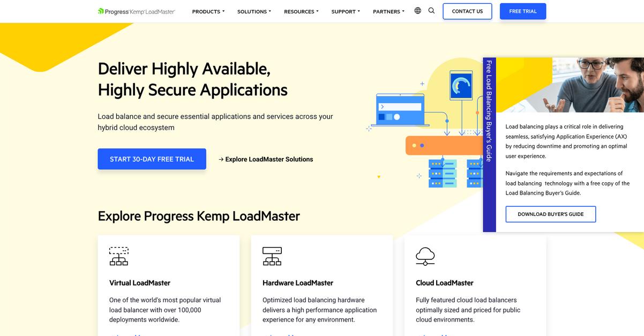Screen dimensions: 644x336
Task: Click the Virtual LoadMaster network icon
Action: [119, 256]
